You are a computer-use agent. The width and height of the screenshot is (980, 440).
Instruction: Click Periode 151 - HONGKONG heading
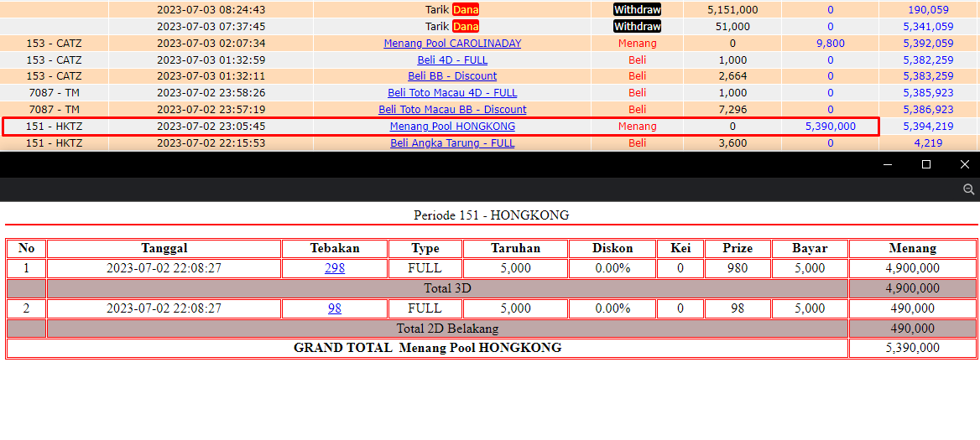[x=491, y=215]
